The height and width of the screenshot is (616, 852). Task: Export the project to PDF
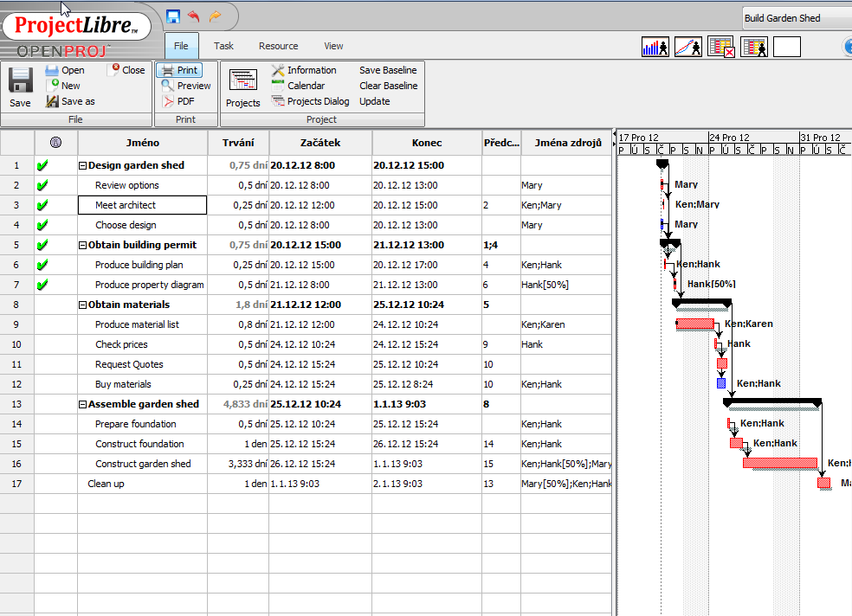click(x=178, y=101)
